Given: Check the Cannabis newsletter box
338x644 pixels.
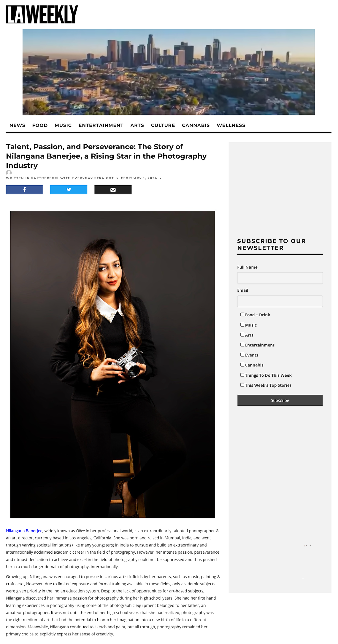Looking at the screenshot, I should click(x=242, y=365).
